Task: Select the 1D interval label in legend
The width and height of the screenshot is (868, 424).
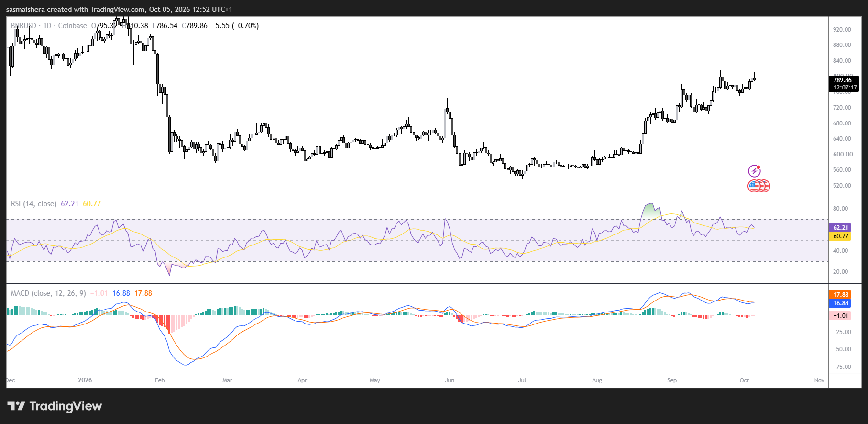Action: pyautogui.click(x=47, y=26)
